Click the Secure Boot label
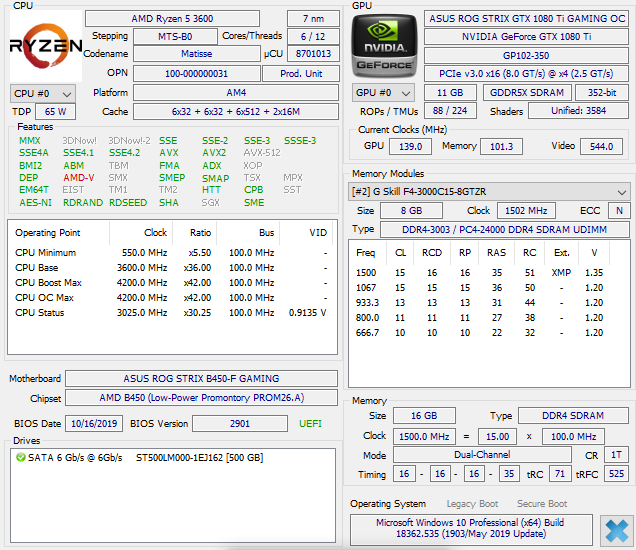The width and height of the screenshot is (636, 550). click(543, 504)
